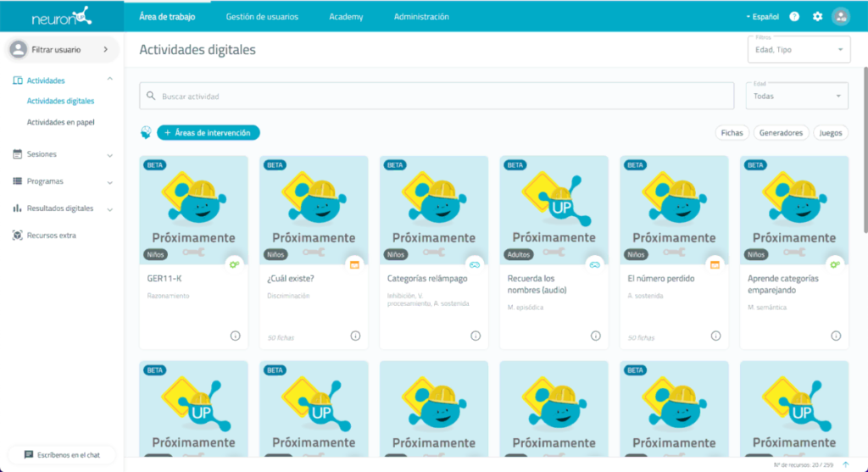Open the Filtros dropdown showing Edad, Tipo
Viewport: 868px width, 472px height.
pyautogui.click(x=798, y=49)
